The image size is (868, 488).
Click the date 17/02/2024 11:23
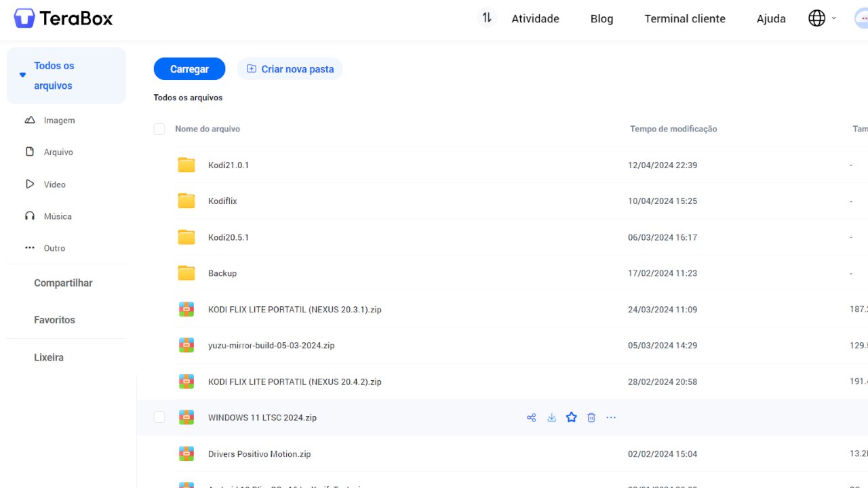tap(663, 273)
